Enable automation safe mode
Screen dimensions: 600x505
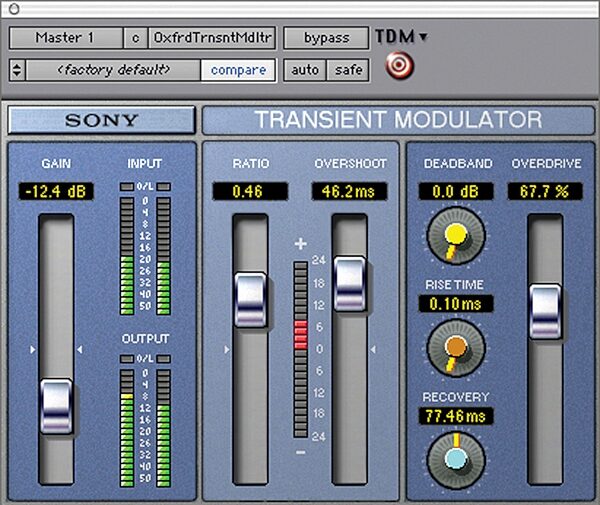[348, 70]
